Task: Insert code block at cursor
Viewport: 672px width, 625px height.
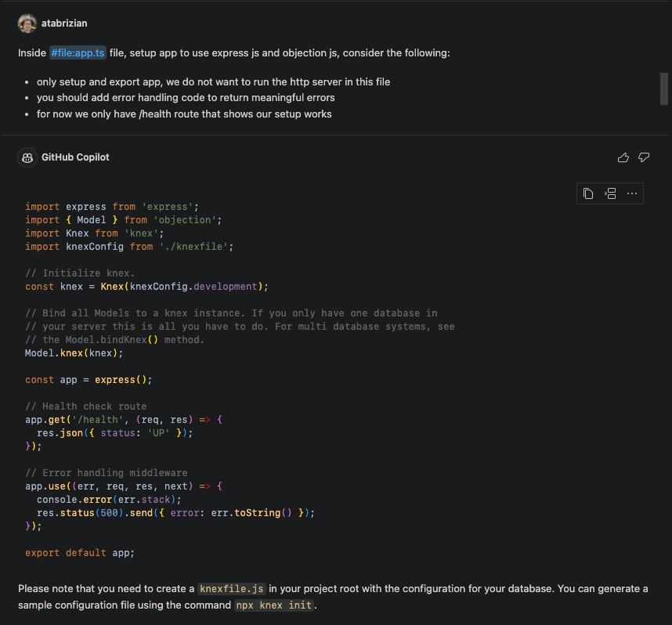Action: click(x=610, y=193)
